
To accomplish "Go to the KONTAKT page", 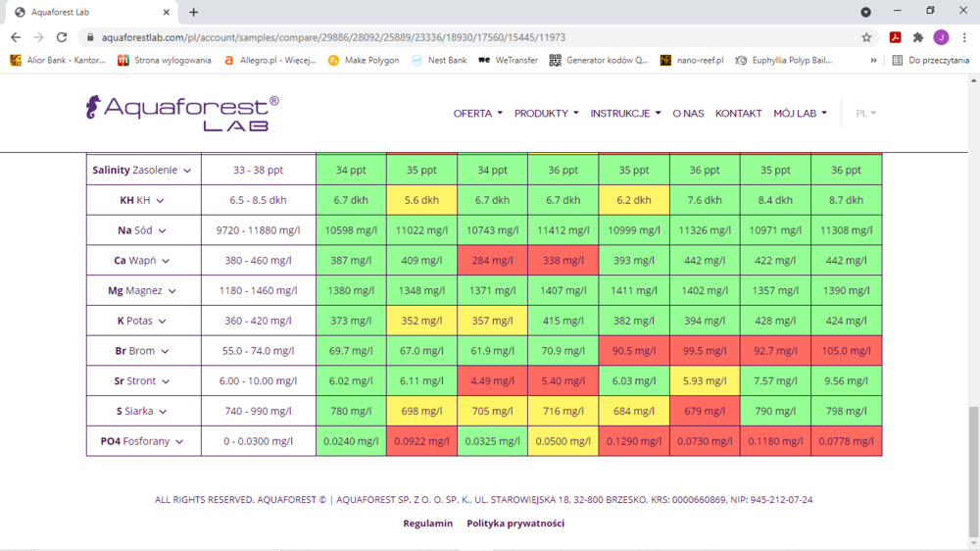I will (x=738, y=113).
